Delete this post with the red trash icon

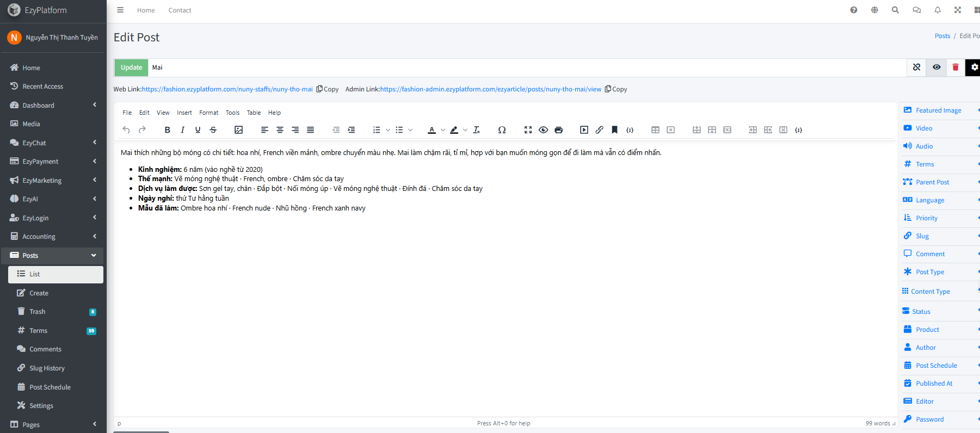pyautogui.click(x=956, y=67)
